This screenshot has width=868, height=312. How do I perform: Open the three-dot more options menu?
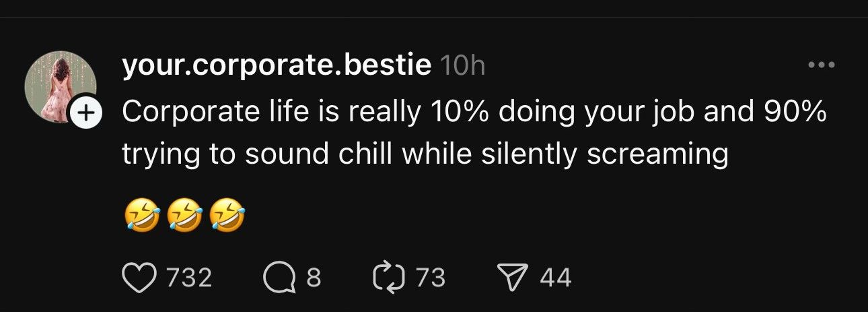[x=822, y=65]
